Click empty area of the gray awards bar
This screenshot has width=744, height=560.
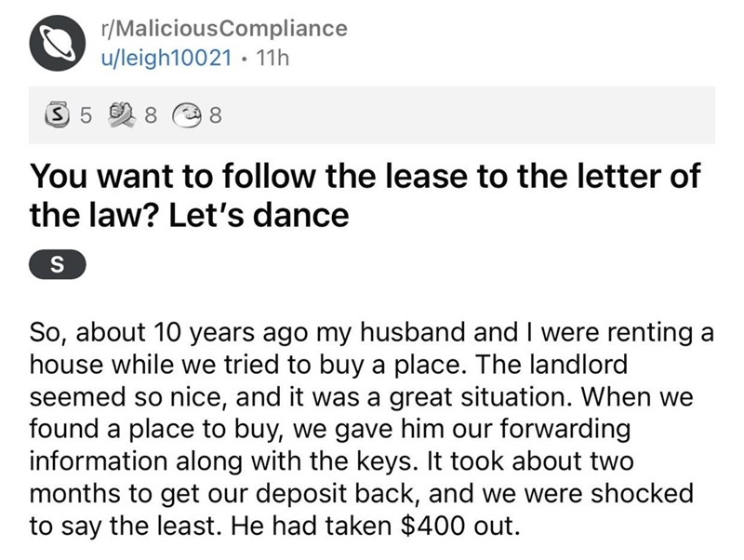465,117
